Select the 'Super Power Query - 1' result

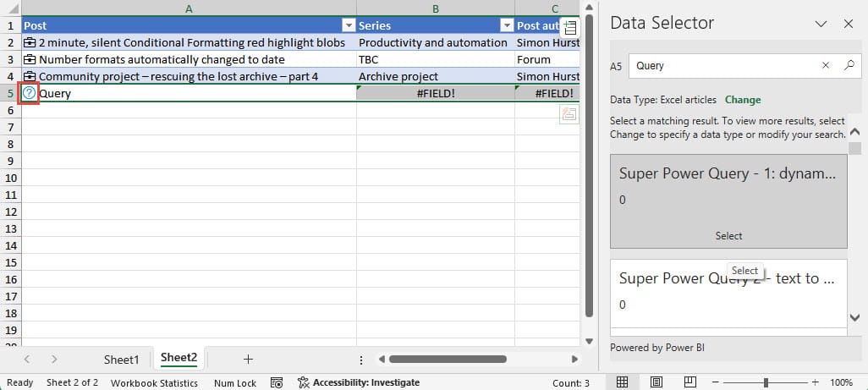pyautogui.click(x=728, y=201)
